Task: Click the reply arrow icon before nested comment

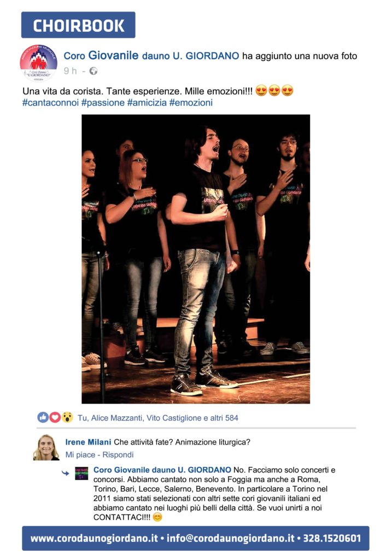Action: tap(66, 473)
